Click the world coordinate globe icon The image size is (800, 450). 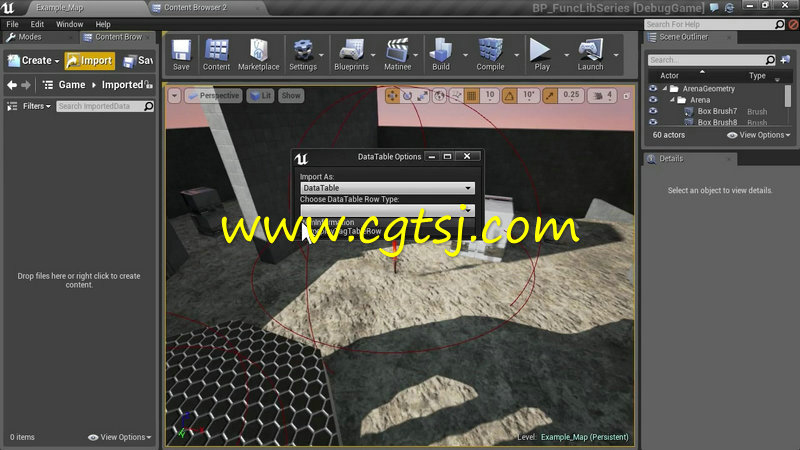pos(439,95)
